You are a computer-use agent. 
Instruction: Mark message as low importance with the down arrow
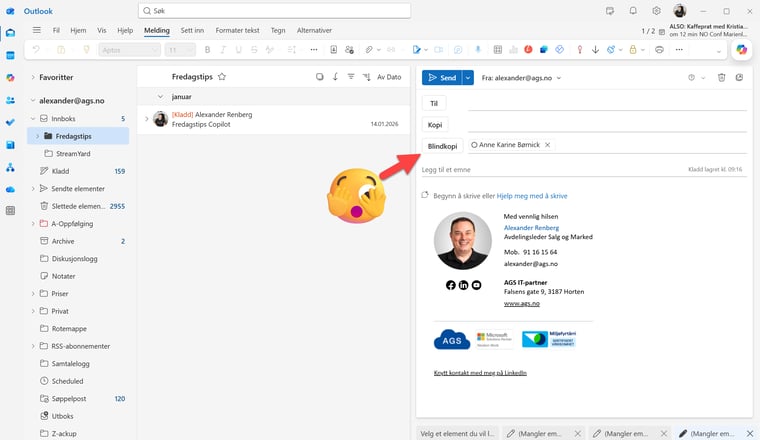(x=595, y=49)
